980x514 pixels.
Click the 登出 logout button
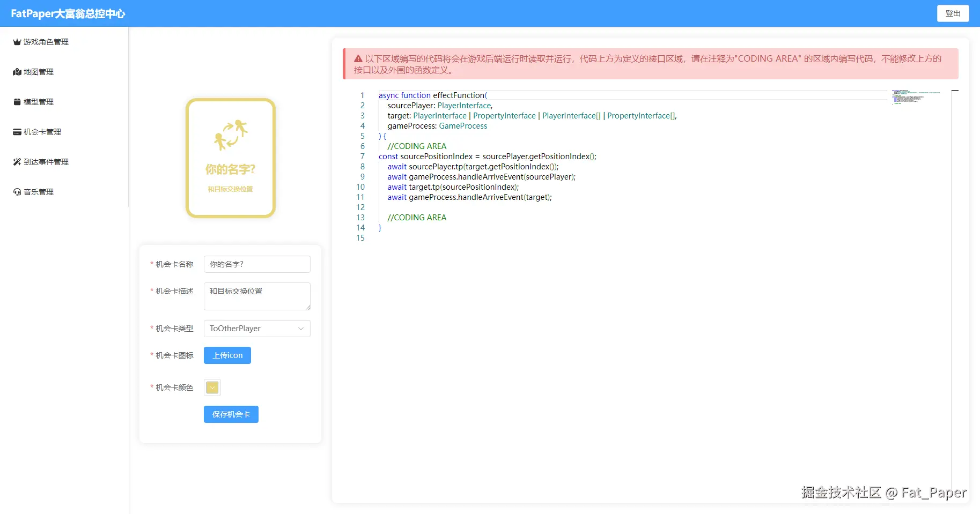tap(953, 13)
